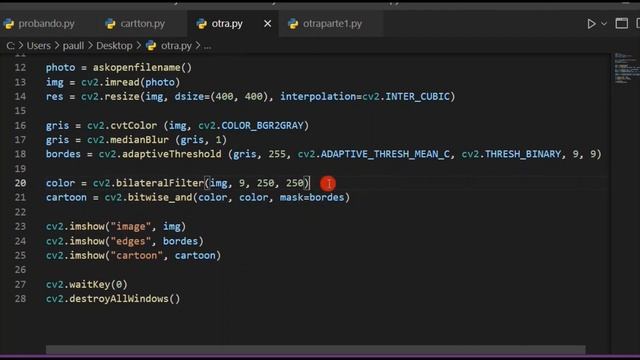The height and width of the screenshot is (360, 640).
Task: Click Python file icon in breadcrumb
Action: coord(151,45)
